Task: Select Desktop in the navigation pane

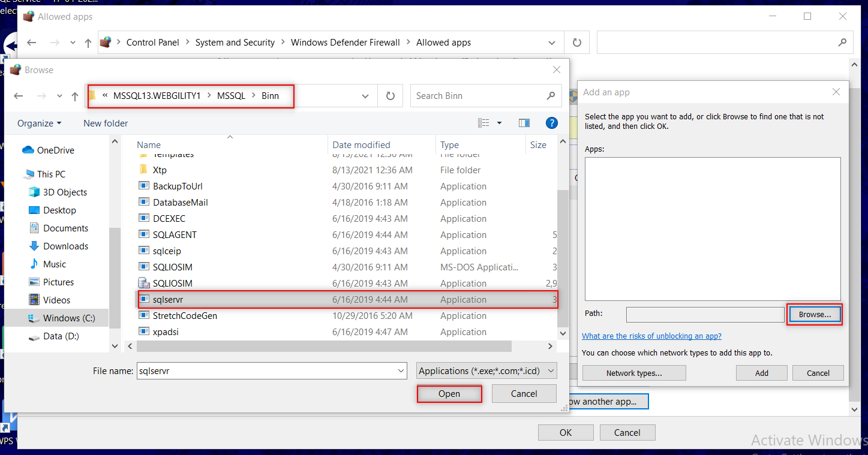Action: [x=59, y=210]
